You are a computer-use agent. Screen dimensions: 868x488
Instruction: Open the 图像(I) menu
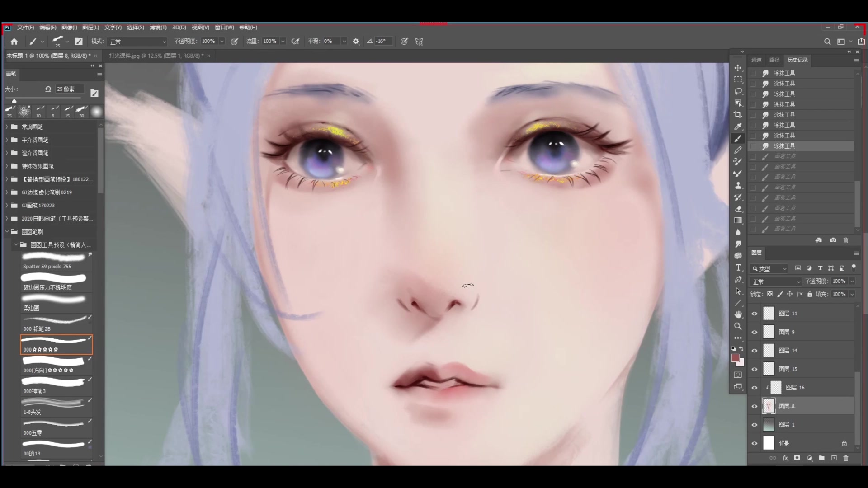(x=69, y=28)
